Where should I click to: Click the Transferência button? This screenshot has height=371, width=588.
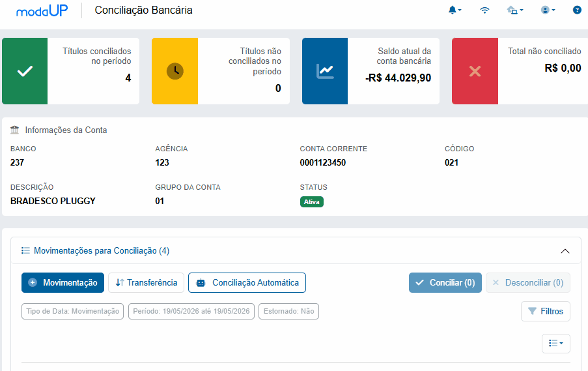(x=147, y=282)
